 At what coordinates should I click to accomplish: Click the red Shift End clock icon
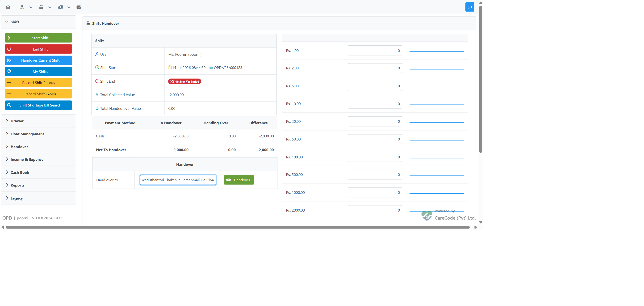point(97,81)
